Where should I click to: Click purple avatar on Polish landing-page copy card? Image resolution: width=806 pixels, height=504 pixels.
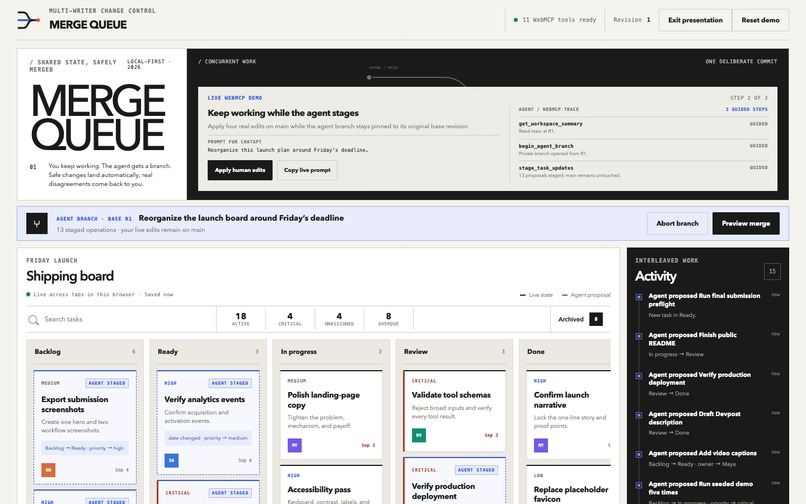[x=295, y=445]
